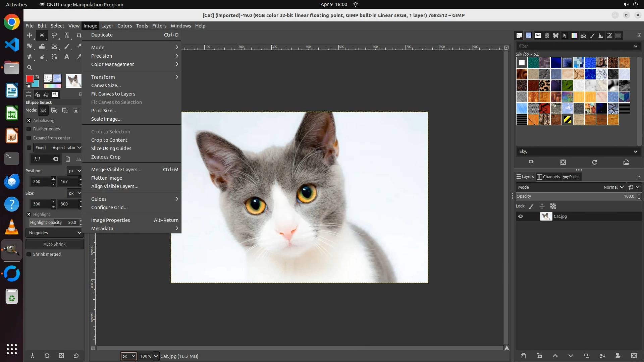Choose Scale Image from the menu
The width and height of the screenshot is (644, 362).
pyautogui.click(x=106, y=119)
